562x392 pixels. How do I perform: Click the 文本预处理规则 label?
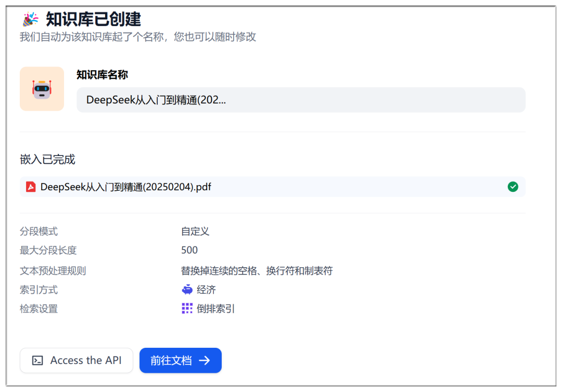(x=53, y=271)
